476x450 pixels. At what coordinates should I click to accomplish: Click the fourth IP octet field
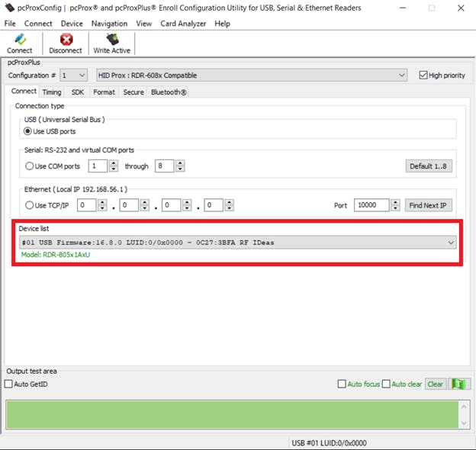[214, 205]
